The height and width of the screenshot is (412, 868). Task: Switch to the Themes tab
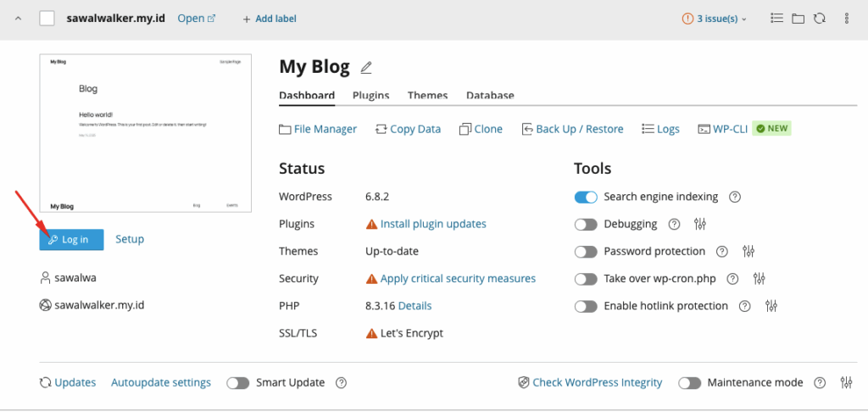(427, 95)
